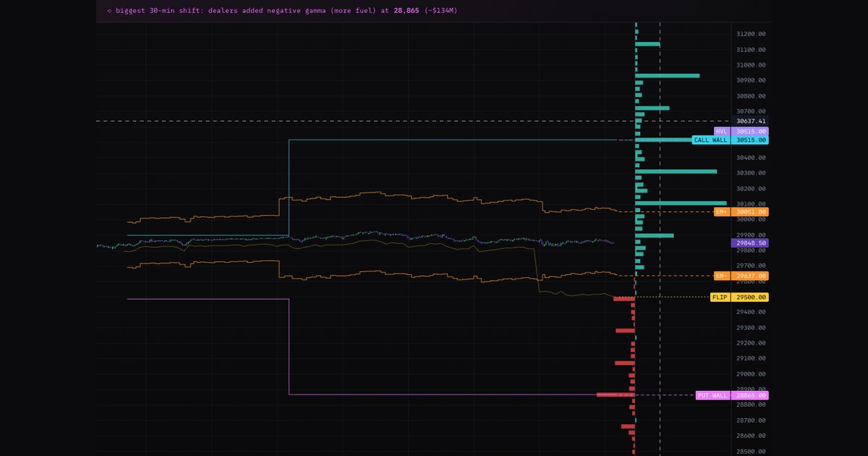Click the 30400.00 axis label

click(x=751, y=158)
